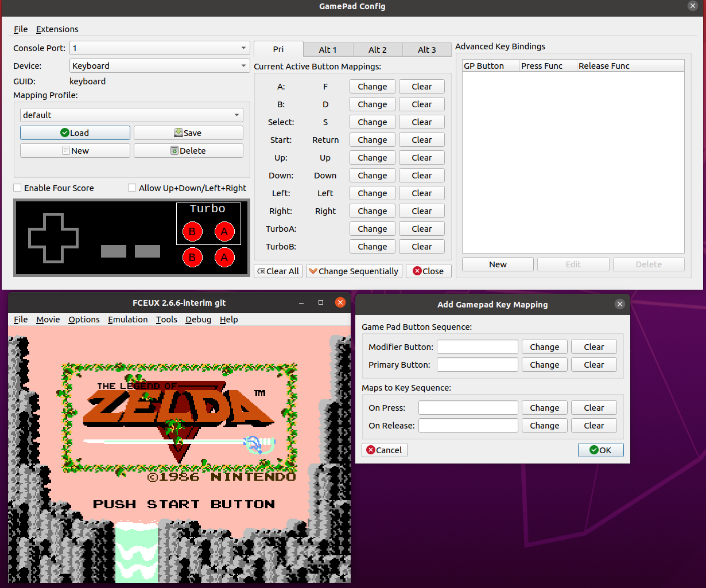The height and width of the screenshot is (588, 706).
Task: Enable Four Score
Action: click(x=17, y=188)
